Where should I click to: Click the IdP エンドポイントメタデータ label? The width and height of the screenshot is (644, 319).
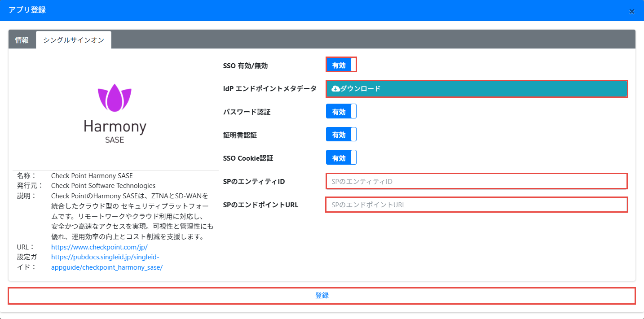269,89
